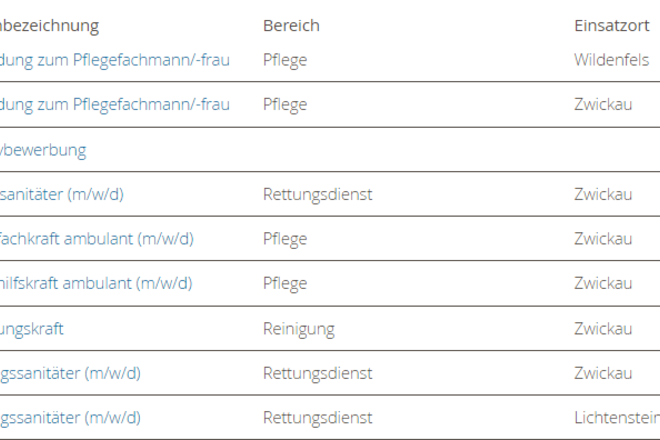This screenshot has width=660, height=440.
Task: Open the Pflegefachkraft ambulant (m/w/d) job link
Action: 97,239
